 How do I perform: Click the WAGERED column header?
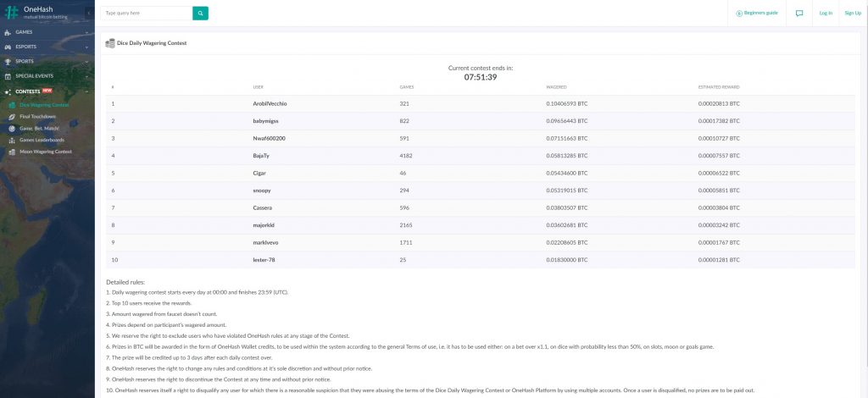556,87
